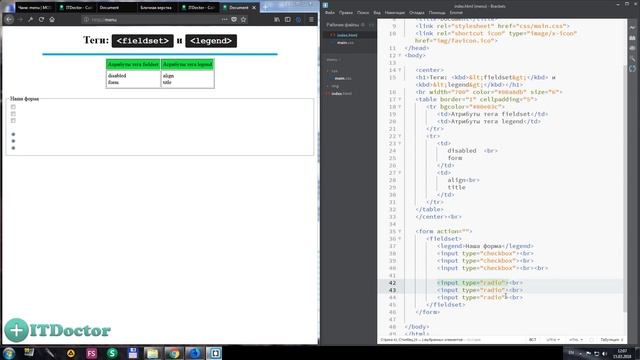Open page actions three-dots menu
The image size is (640, 360).
pos(224,19)
